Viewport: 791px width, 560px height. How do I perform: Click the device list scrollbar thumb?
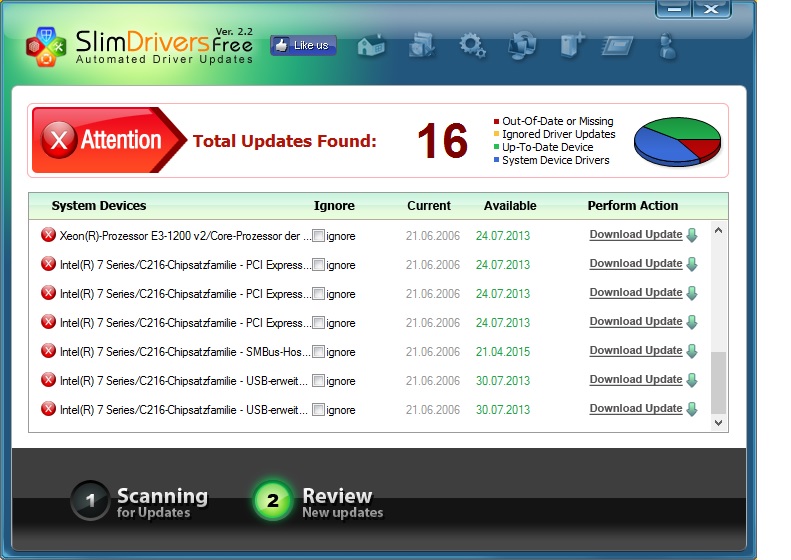(x=719, y=382)
